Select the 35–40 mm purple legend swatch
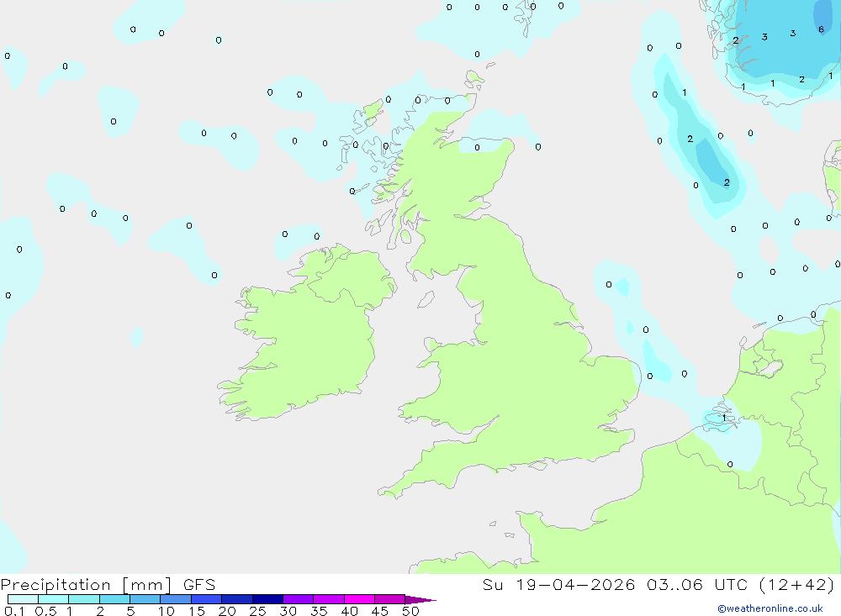Screen dimensions: 841x616 329,599
